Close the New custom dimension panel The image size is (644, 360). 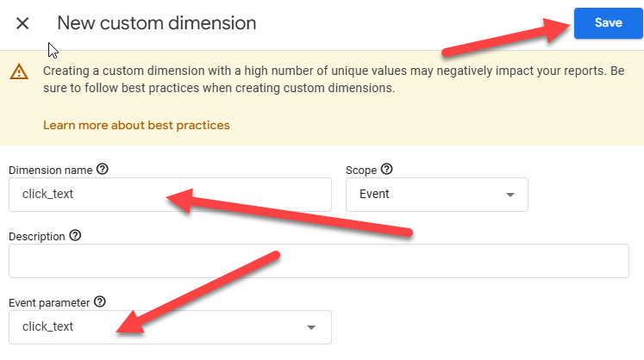(x=23, y=23)
